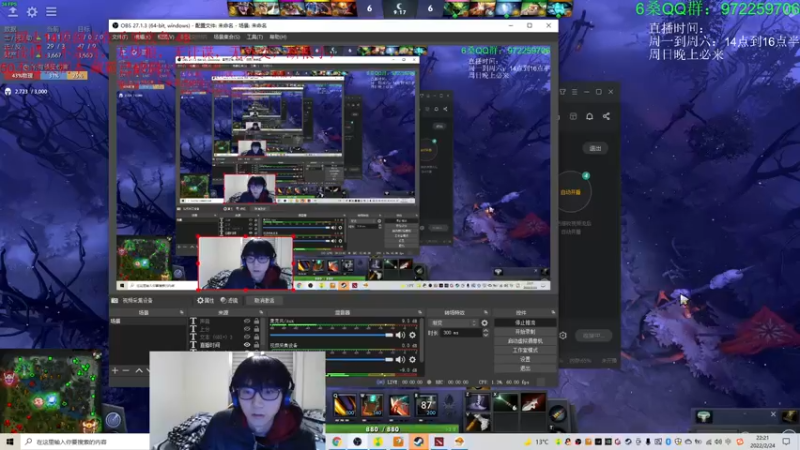Open the Dota gear settings icon
This screenshot has width=800, height=450.
(32, 12)
